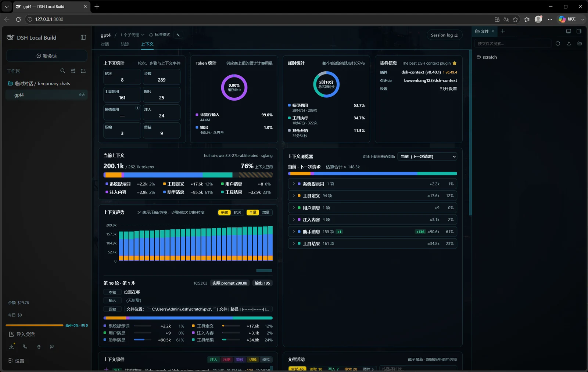
Task: Open the browser tab list chevron
Action: [7, 7]
